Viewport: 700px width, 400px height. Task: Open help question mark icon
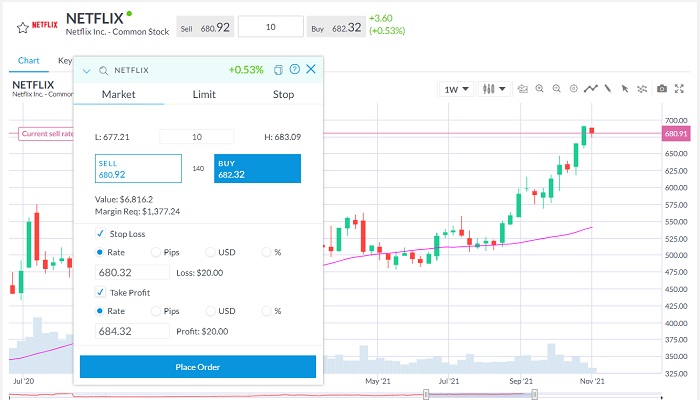coord(295,69)
